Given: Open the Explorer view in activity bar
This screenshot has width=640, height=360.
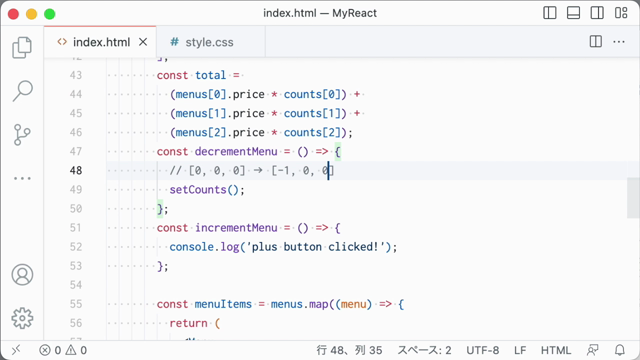Looking at the screenshot, I should coord(22,47).
